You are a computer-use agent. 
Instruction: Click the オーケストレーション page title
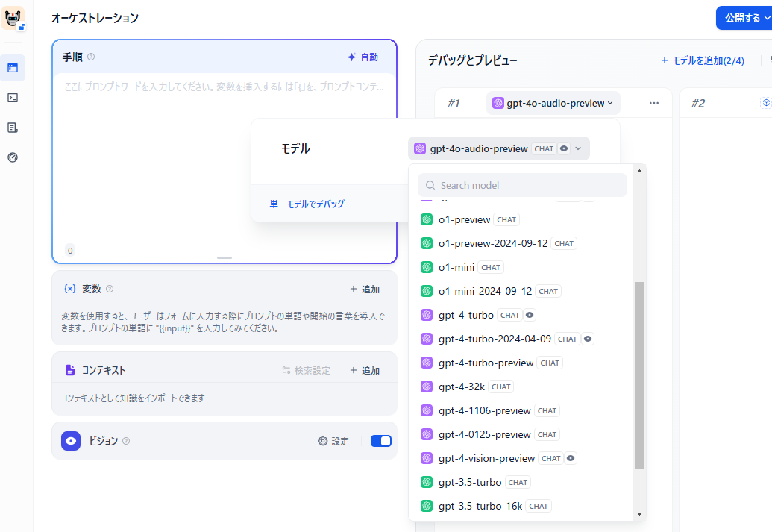(95, 18)
